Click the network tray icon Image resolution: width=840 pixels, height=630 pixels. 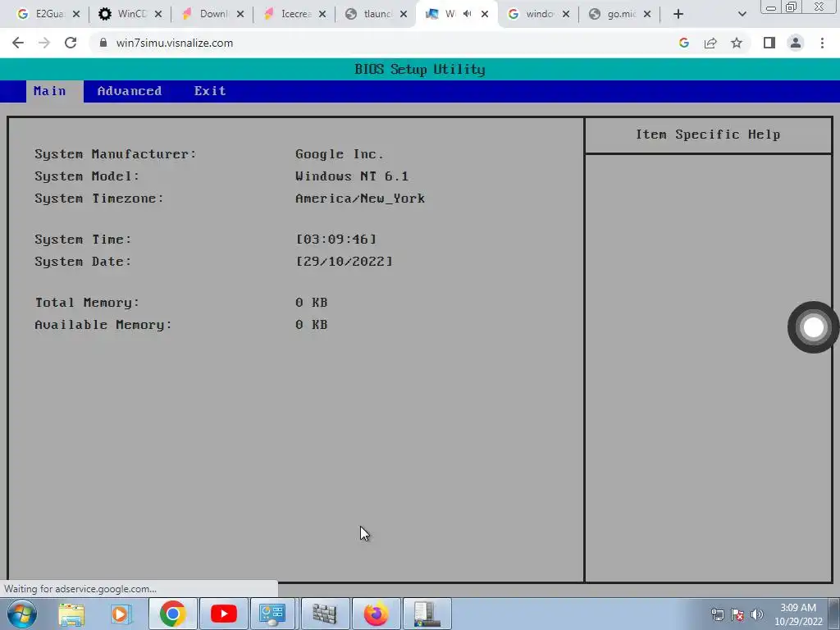[x=717, y=614]
